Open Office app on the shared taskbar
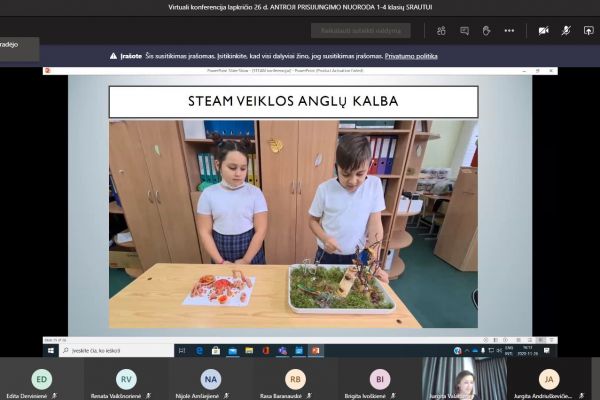Image resolution: width=600 pixels, height=400 pixels. click(266, 351)
